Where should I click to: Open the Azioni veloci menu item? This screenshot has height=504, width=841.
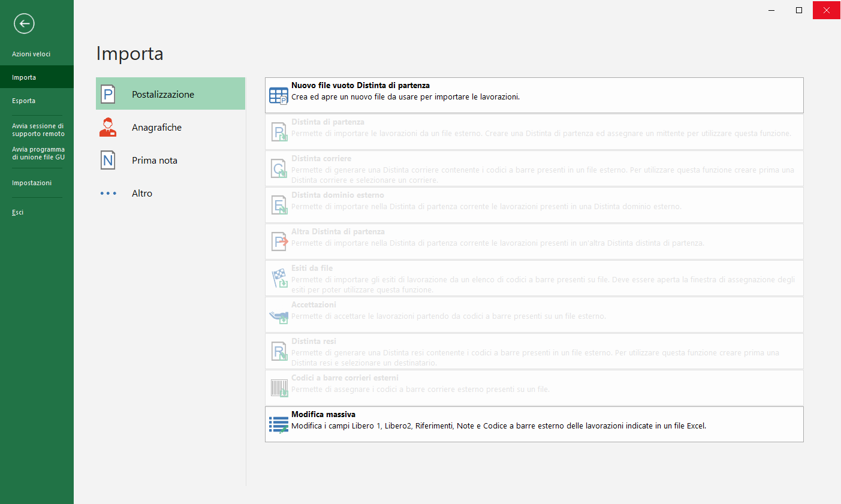(31, 54)
